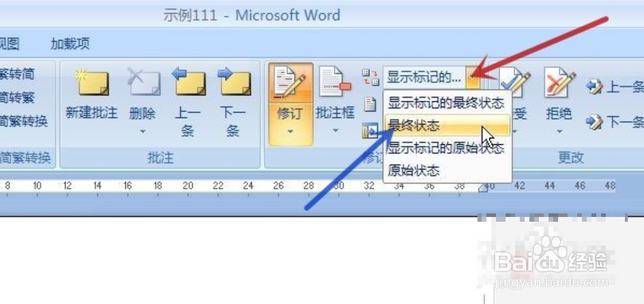Jump to next change (下一条 in 更改 group)
Image resolution: width=644 pixels, height=304 pixels.
tap(614, 122)
